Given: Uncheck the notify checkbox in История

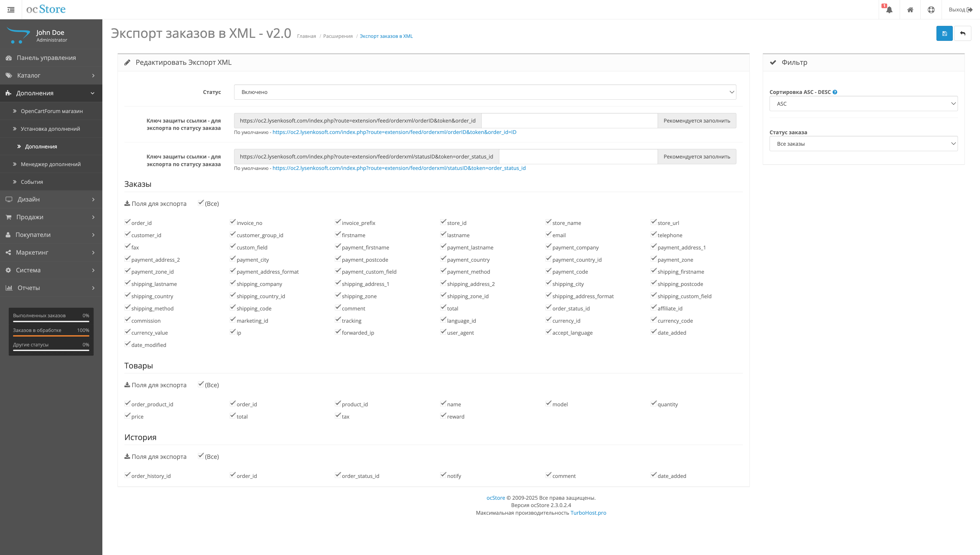Looking at the screenshot, I should pos(443,475).
